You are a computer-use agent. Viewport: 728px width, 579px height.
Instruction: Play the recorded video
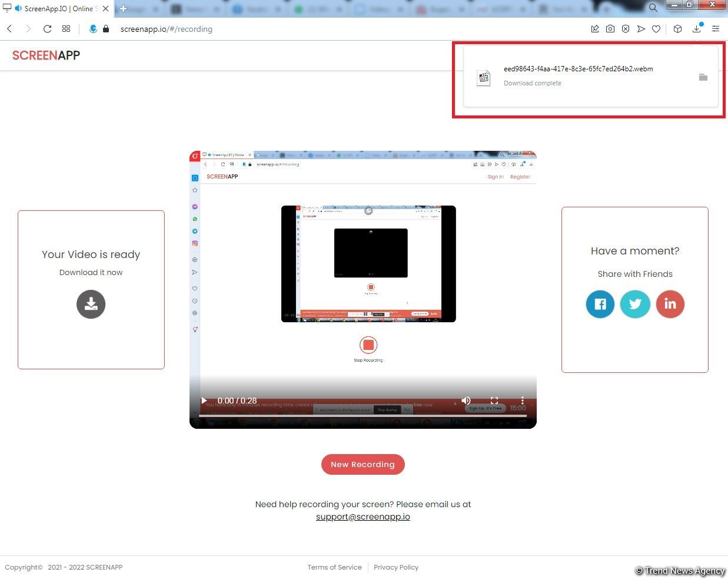click(204, 401)
